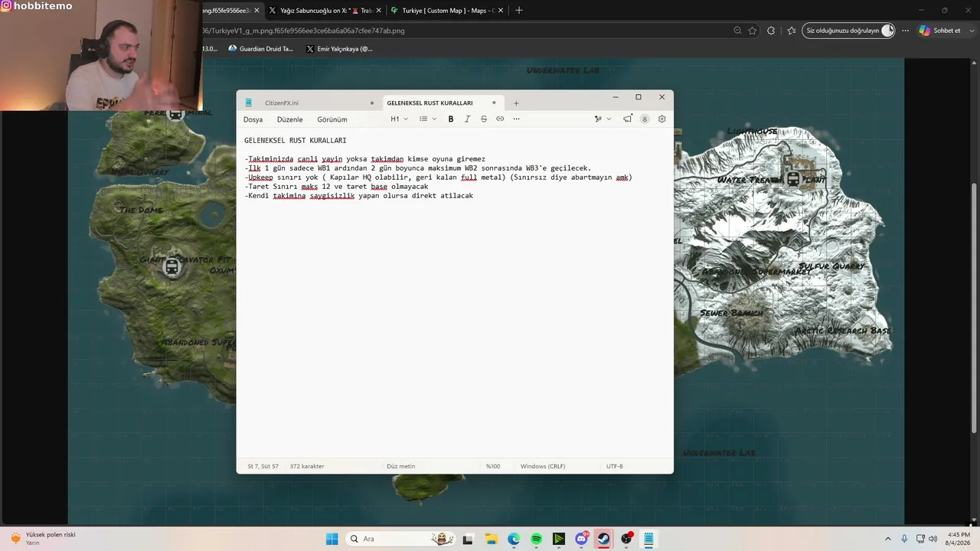Viewport: 980px width, 551px height.
Task: Open the browser favorites list icon
Action: click(x=791, y=31)
